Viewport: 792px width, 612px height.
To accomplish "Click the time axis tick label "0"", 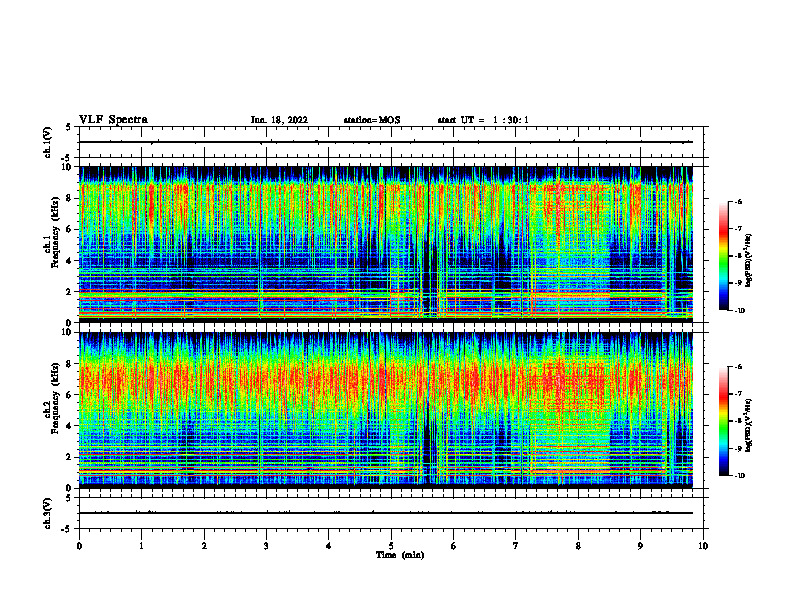I will [79, 546].
